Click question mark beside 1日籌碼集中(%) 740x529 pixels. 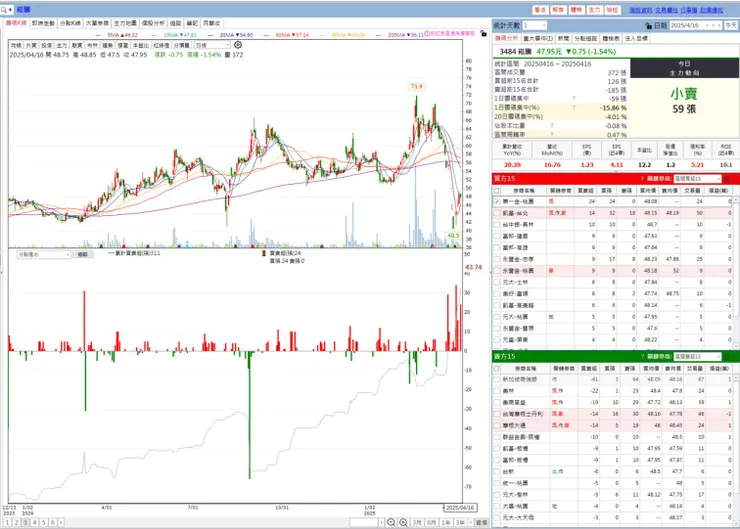[x=574, y=108]
